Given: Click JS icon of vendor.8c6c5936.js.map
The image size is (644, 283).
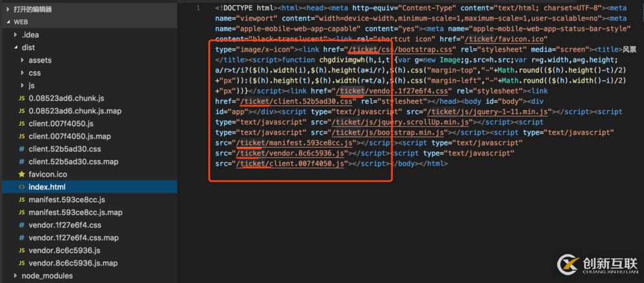Looking at the screenshot, I should pos(22,263).
